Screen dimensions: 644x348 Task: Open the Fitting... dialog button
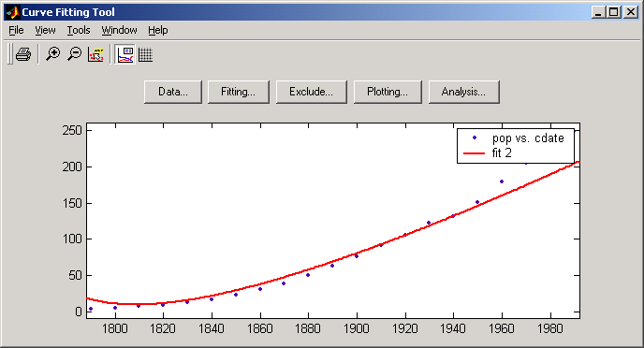coord(238,92)
